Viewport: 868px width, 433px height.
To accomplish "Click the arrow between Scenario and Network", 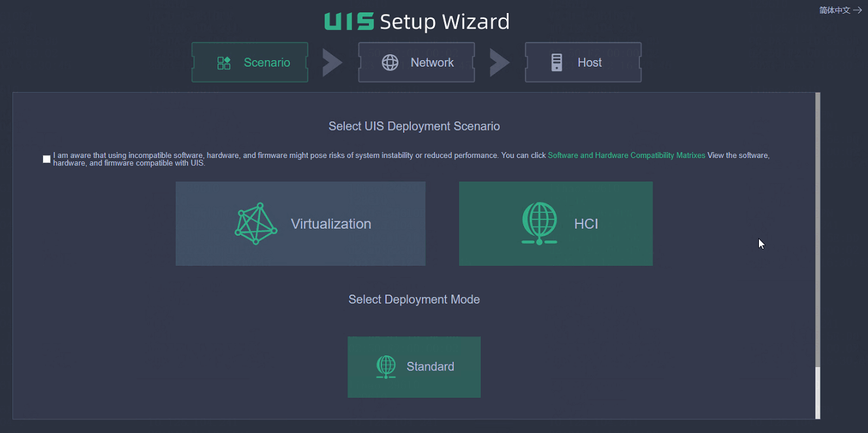I will click(x=332, y=63).
